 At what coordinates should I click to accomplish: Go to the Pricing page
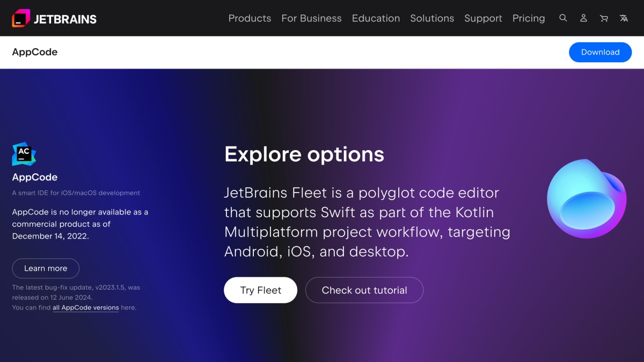529,18
